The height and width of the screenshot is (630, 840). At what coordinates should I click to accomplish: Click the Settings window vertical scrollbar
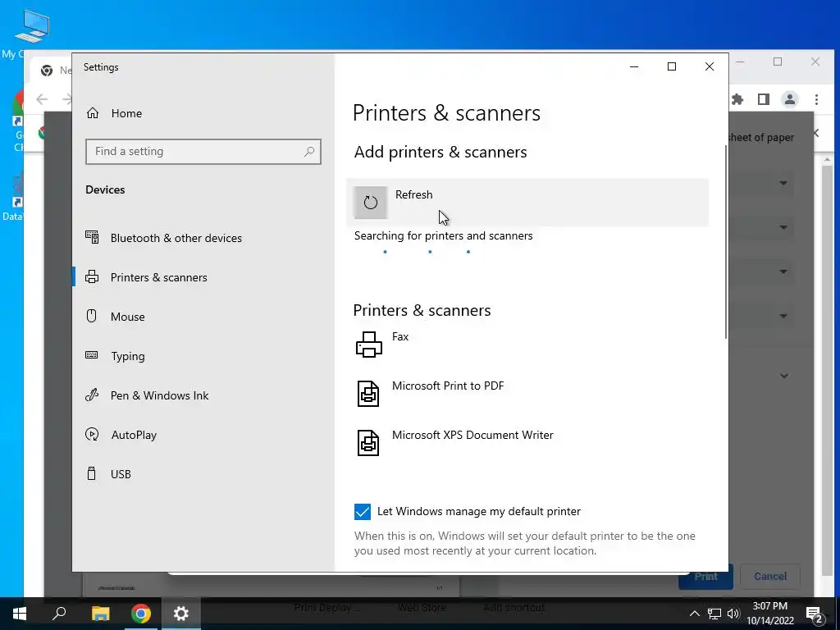click(725, 241)
